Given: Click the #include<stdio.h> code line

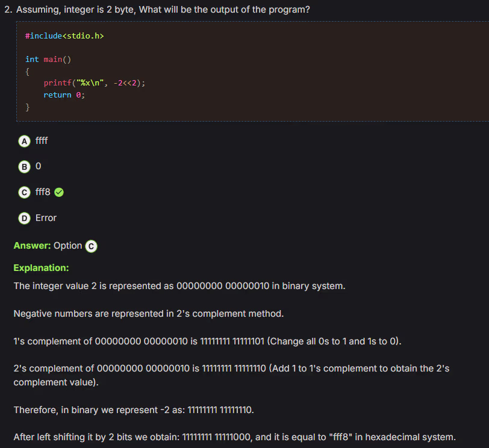Looking at the screenshot, I should 64,36.
